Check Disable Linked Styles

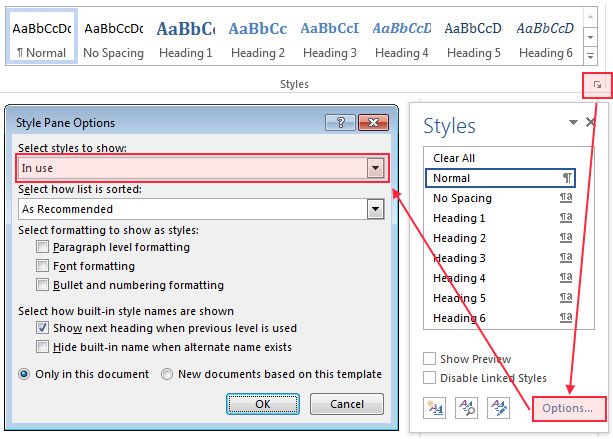(x=429, y=378)
